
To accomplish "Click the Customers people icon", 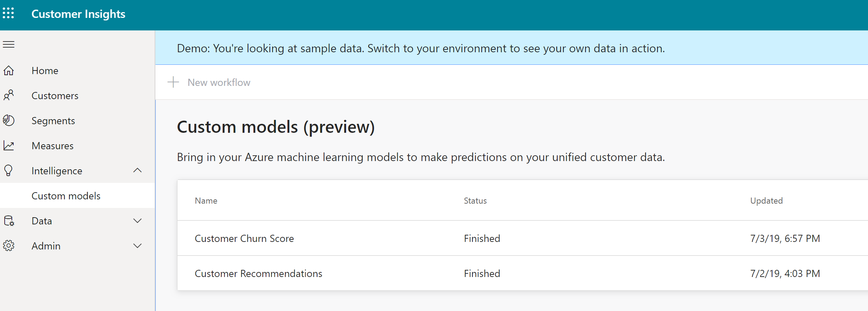I will coord(9,95).
